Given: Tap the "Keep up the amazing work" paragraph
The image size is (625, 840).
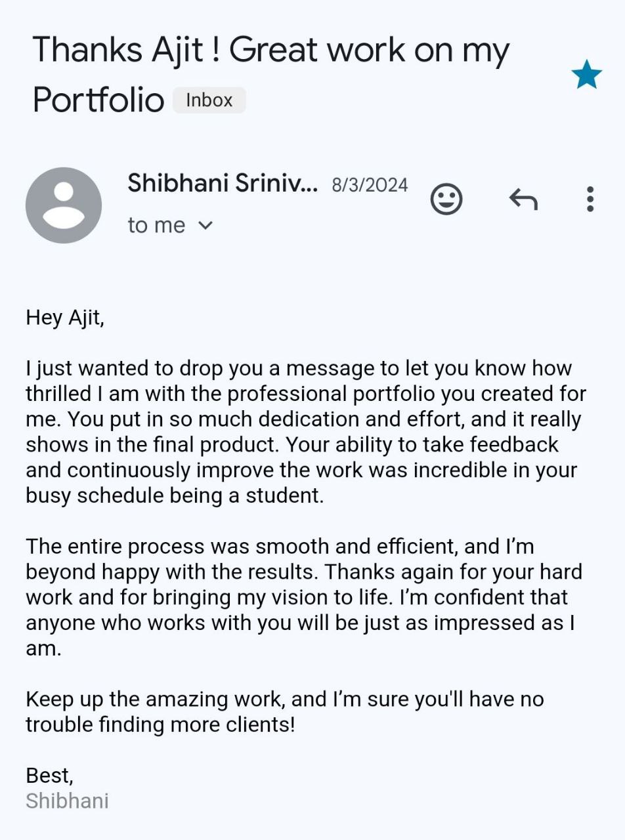Looking at the screenshot, I should [x=285, y=711].
